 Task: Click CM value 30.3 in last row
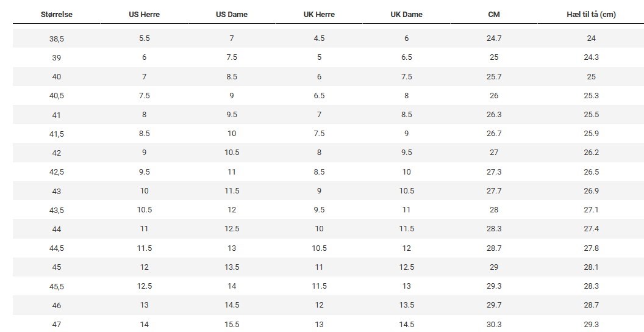(494, 324)
